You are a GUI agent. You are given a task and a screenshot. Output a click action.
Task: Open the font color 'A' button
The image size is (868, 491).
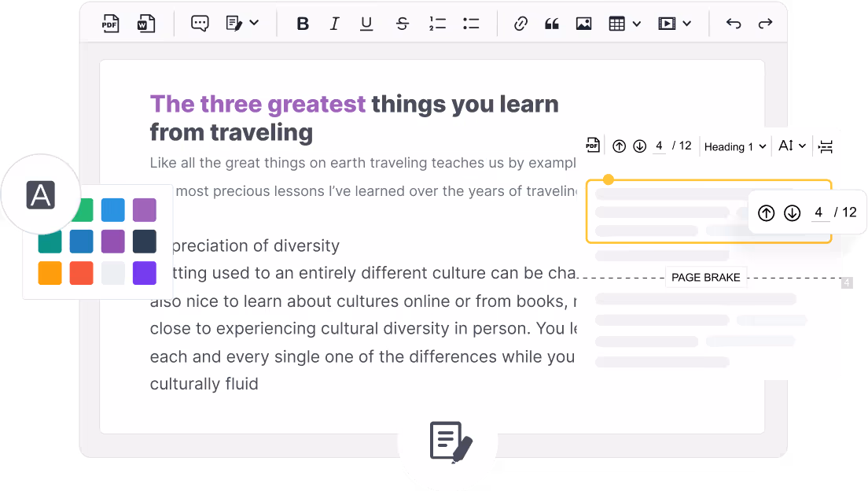41,194
